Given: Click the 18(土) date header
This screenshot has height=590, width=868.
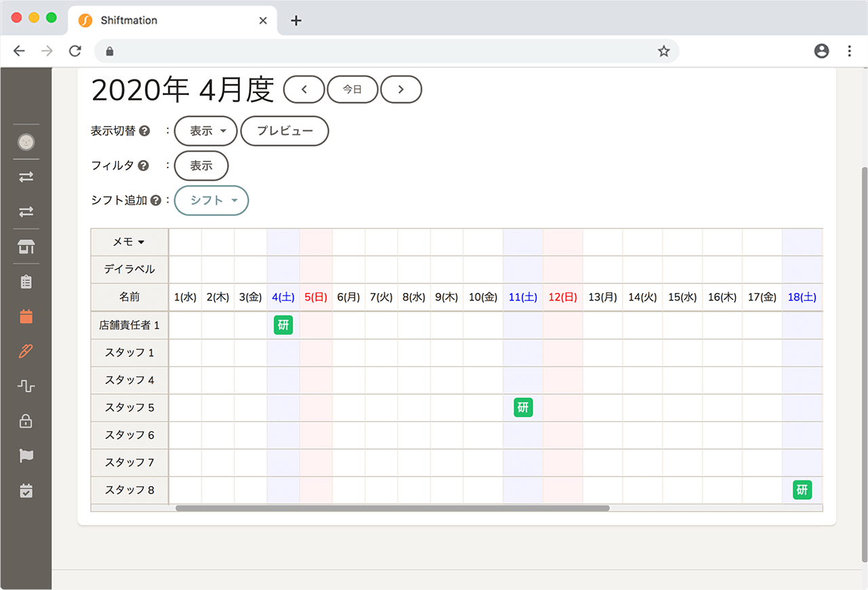Looking at the screenshot, I should coord(802,297).
